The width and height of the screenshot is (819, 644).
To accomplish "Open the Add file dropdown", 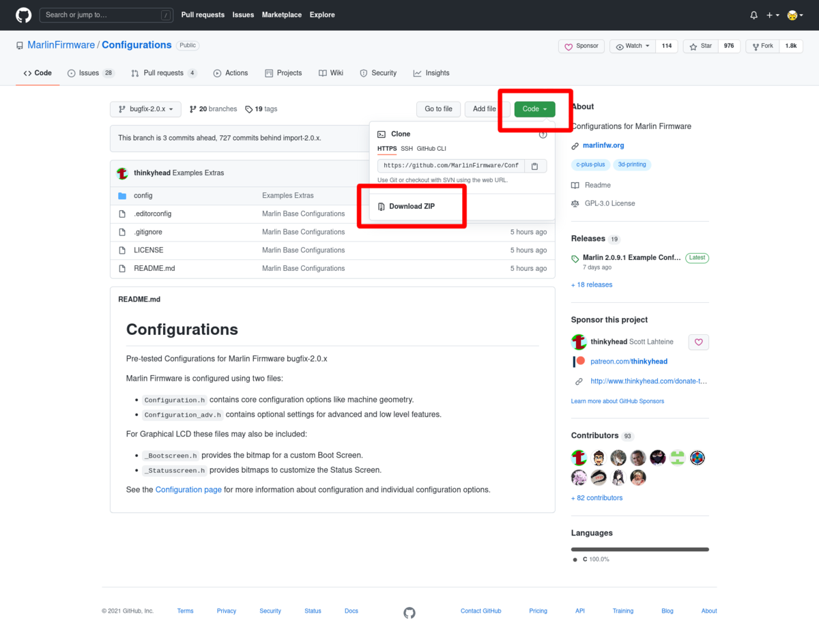I will [487, 109].
